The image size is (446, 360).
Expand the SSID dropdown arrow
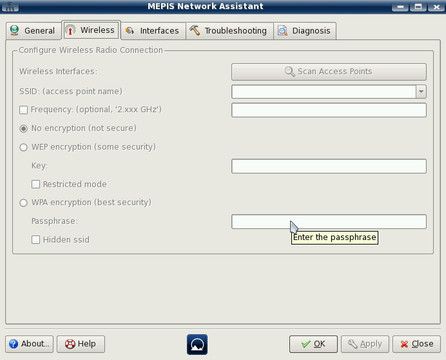pyautogui.click(x=421, y=91)
